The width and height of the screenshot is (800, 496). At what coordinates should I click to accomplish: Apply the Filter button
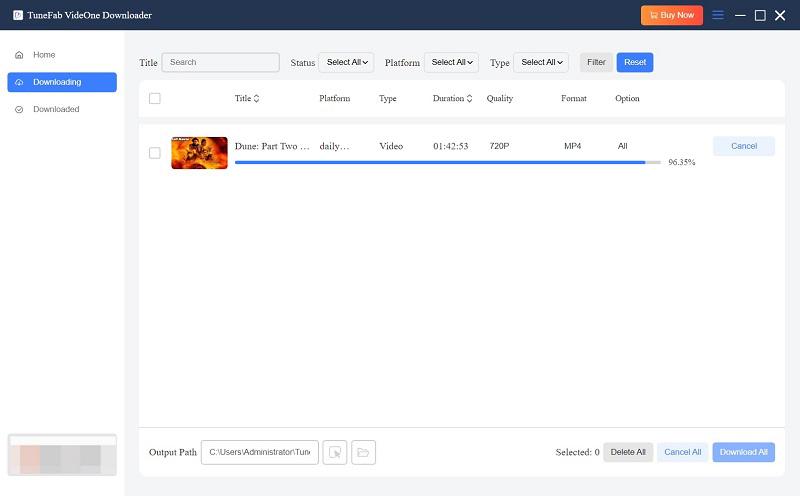point(596,62)
